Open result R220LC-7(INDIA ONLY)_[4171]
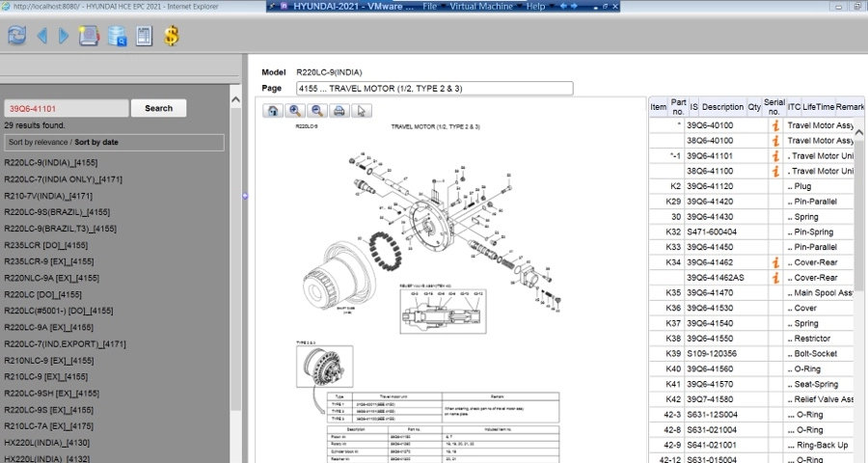 pos(63,179)
